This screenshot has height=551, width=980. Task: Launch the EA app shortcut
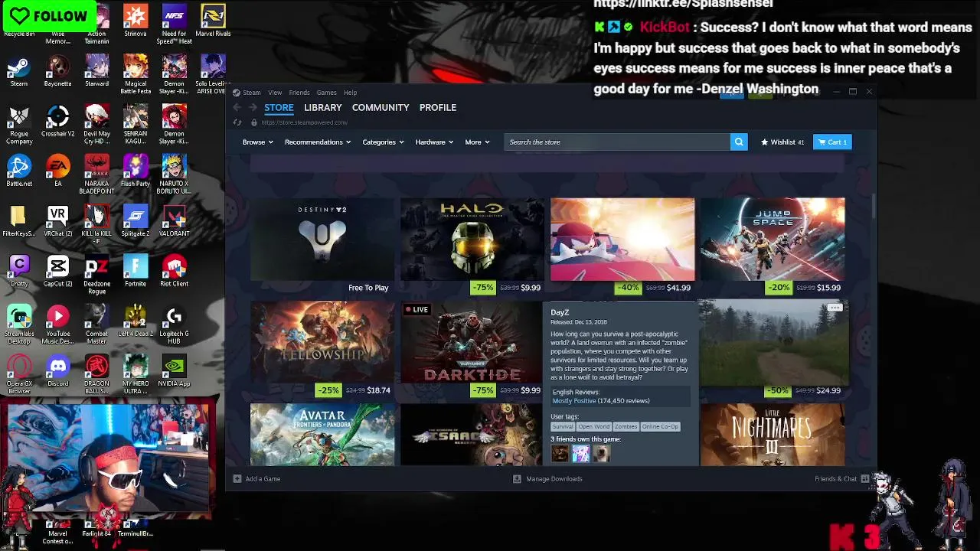pyautogui.click(x=57, y=170)
